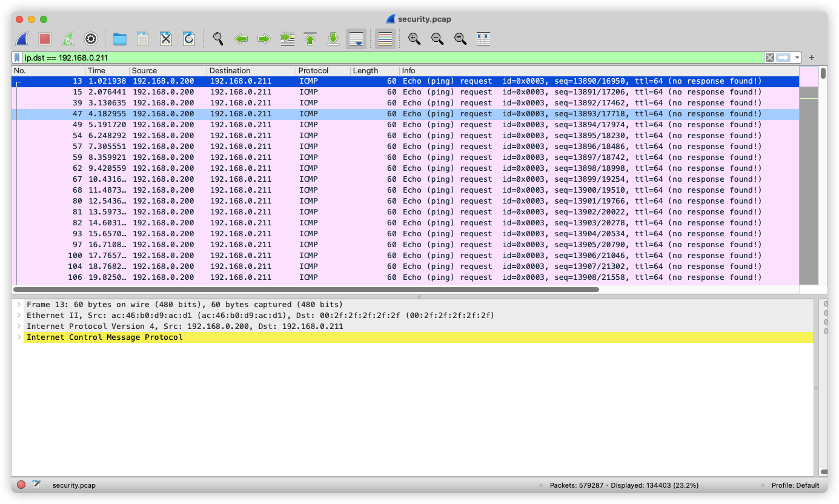Jump to the last packet

333,39
